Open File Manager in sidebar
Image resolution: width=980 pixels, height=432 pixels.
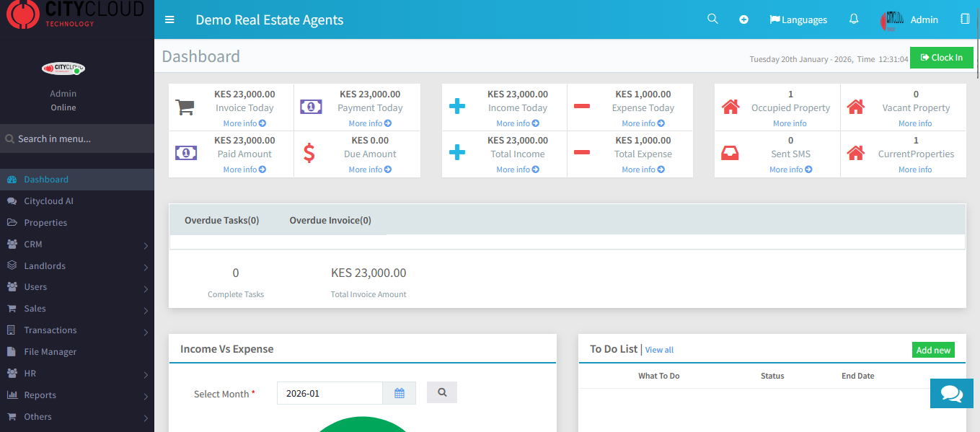coord(77,352)
